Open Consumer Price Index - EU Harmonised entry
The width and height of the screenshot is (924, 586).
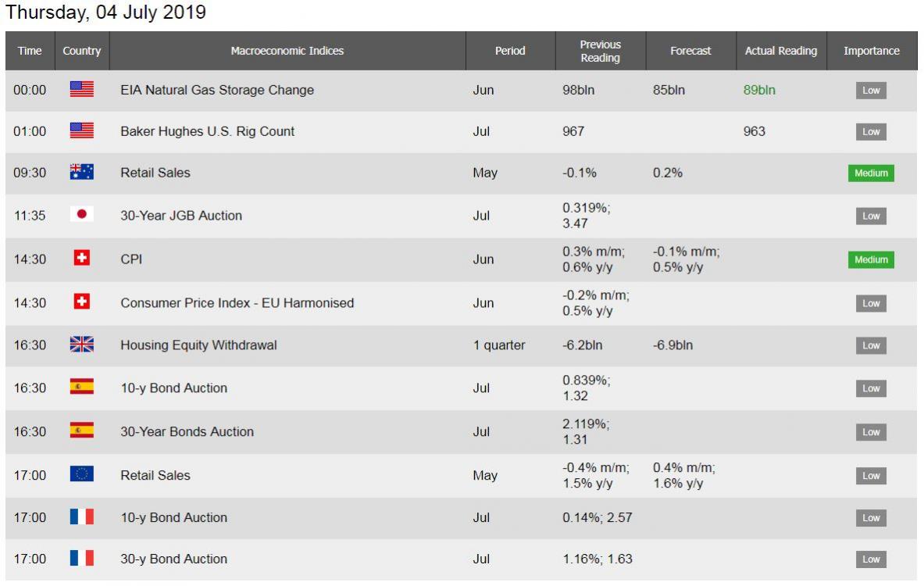point(237,302)
